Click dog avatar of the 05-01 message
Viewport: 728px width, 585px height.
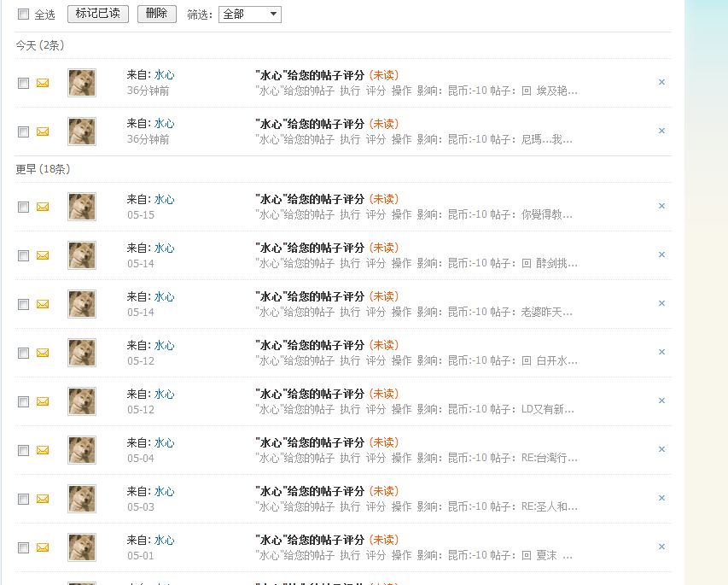(x=82, y=547)
